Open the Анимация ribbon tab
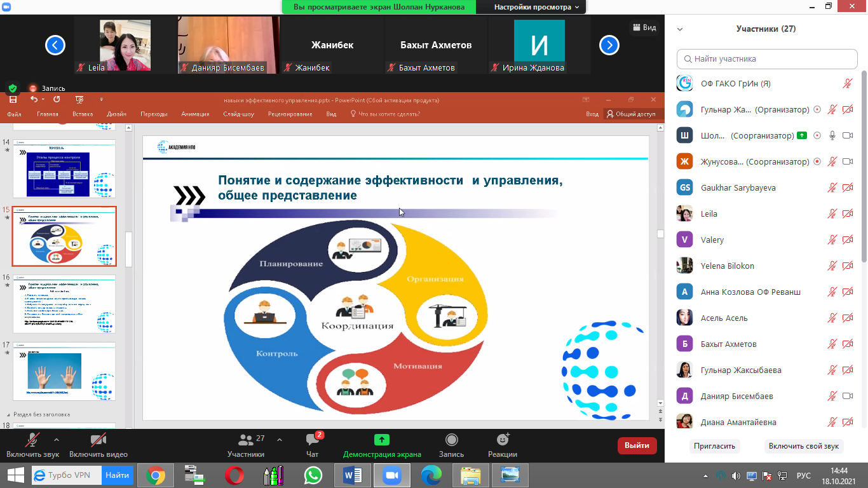Image resolution: width=868 pixels, height=488 pixels. coord(195,114)
